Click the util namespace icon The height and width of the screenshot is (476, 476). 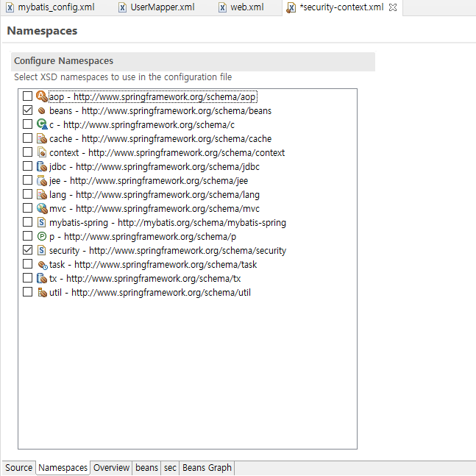click(42, 292)
